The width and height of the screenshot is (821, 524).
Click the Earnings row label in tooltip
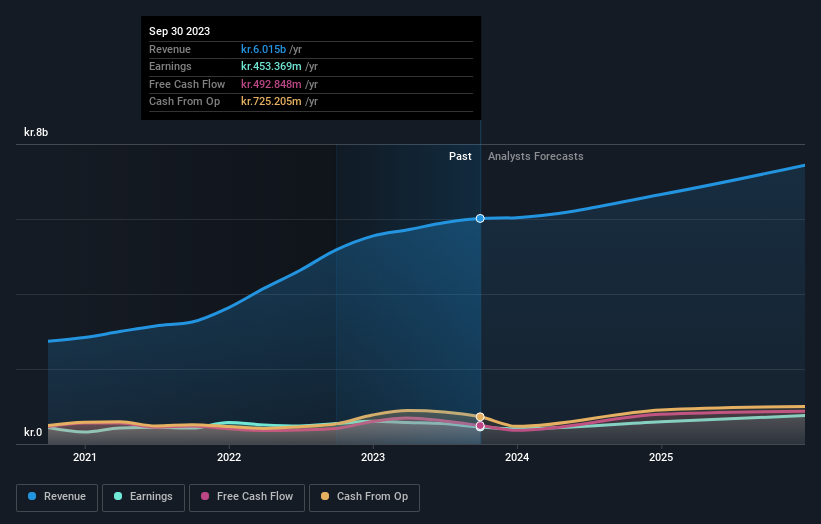tap(170, 66)
